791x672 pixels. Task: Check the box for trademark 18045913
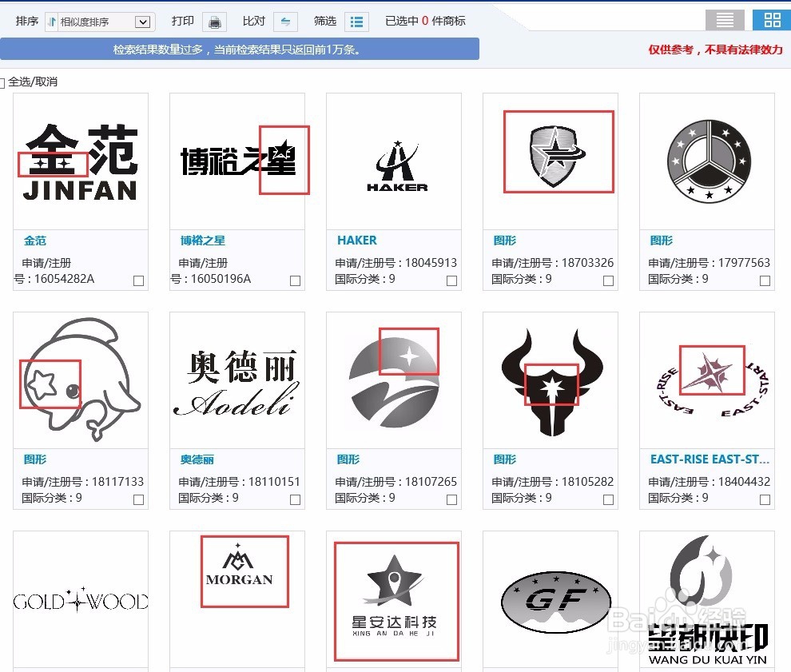[x=452, y=281]
